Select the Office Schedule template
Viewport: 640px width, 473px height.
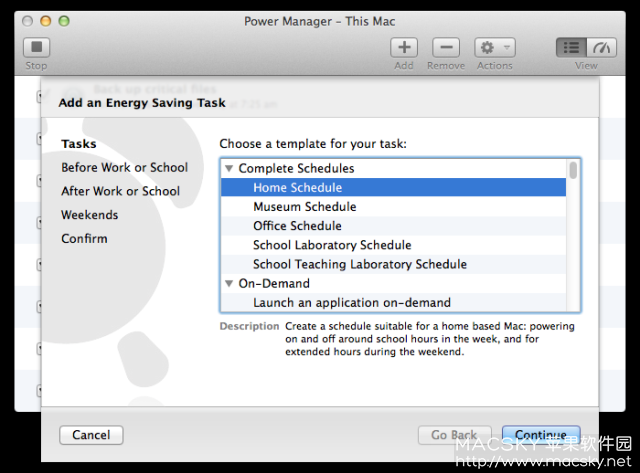click(x=393, y=226)
